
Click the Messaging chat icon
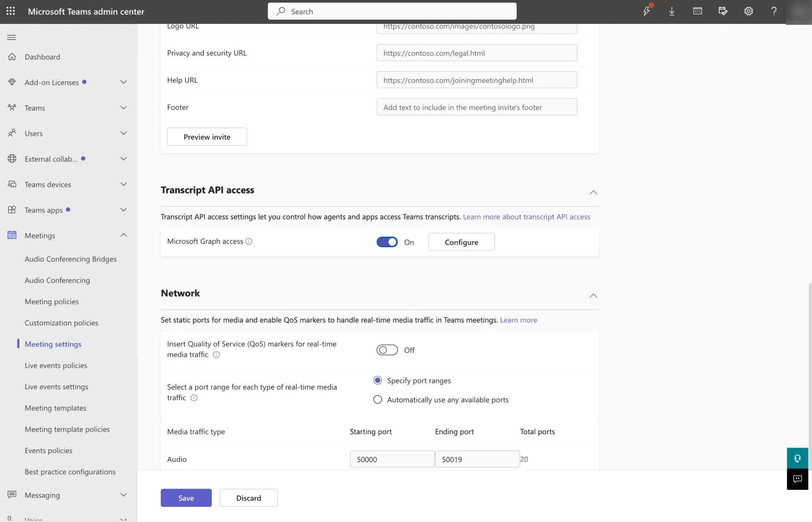coord(12,495)
